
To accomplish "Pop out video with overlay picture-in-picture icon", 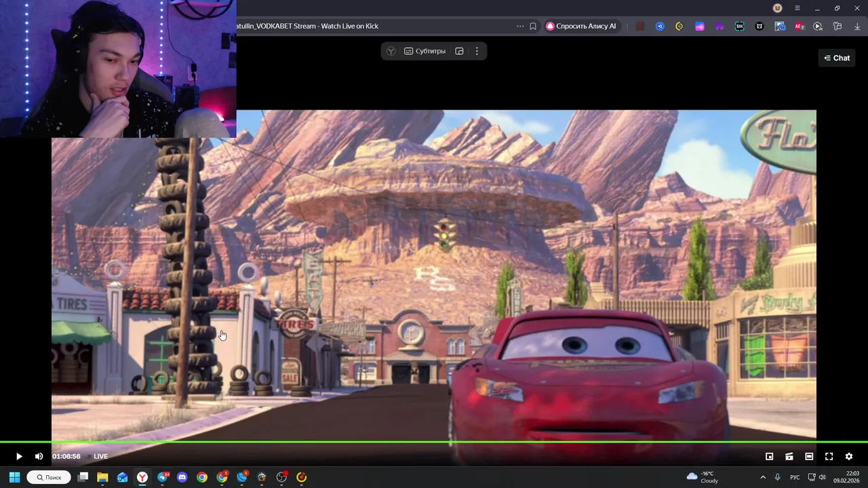I will point(459,52).
